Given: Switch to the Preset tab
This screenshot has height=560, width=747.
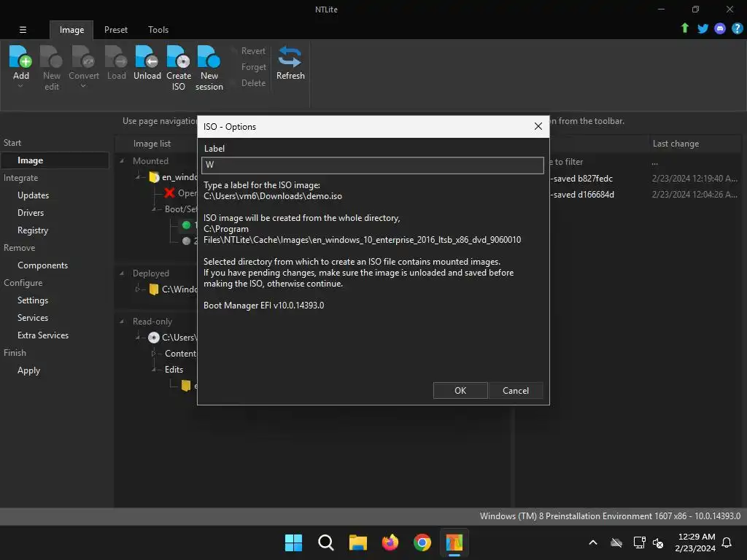Looking at the screenshot, I should pyautogui.click(x=116, y=29).
